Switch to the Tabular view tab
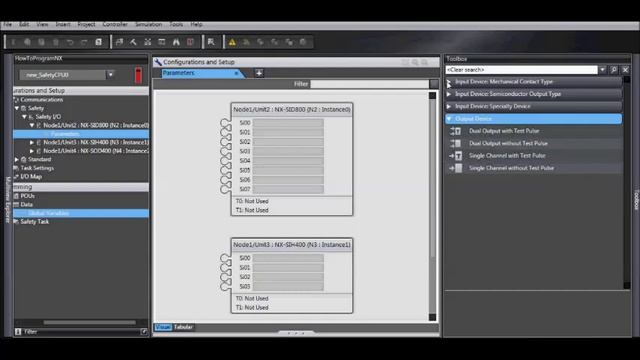The height and width of the screenshot is (360, 640). coord(183,327)
